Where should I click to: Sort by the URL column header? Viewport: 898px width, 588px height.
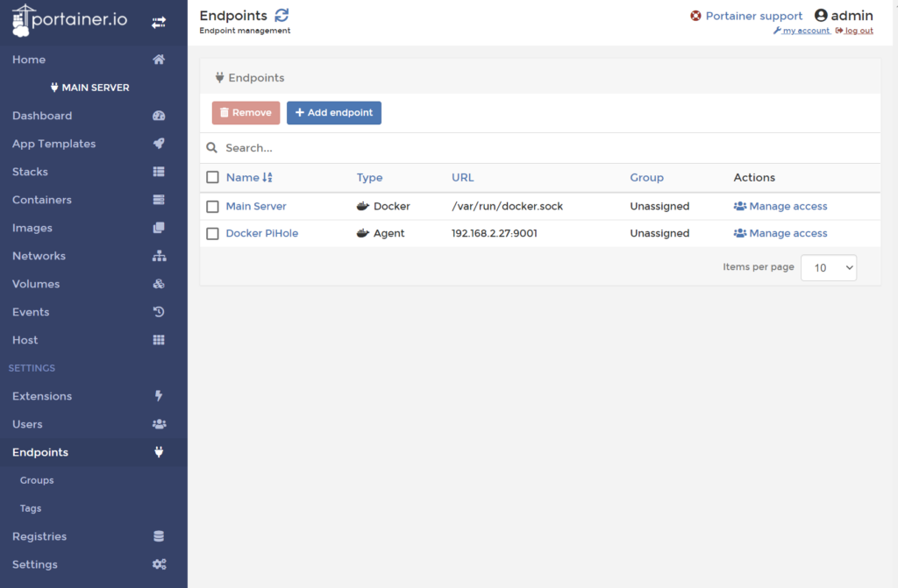tap(463, 178)
